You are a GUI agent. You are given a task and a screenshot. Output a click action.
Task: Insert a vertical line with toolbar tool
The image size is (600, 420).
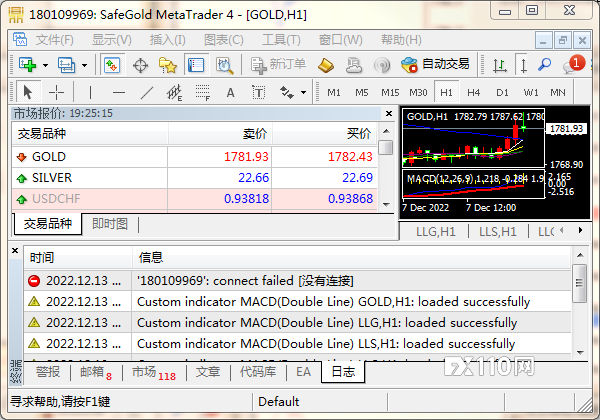click(x=90, y=93)
